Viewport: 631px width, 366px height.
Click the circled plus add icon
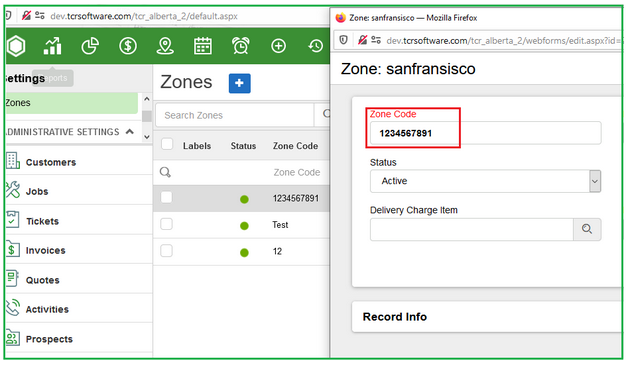coord(278,46)
